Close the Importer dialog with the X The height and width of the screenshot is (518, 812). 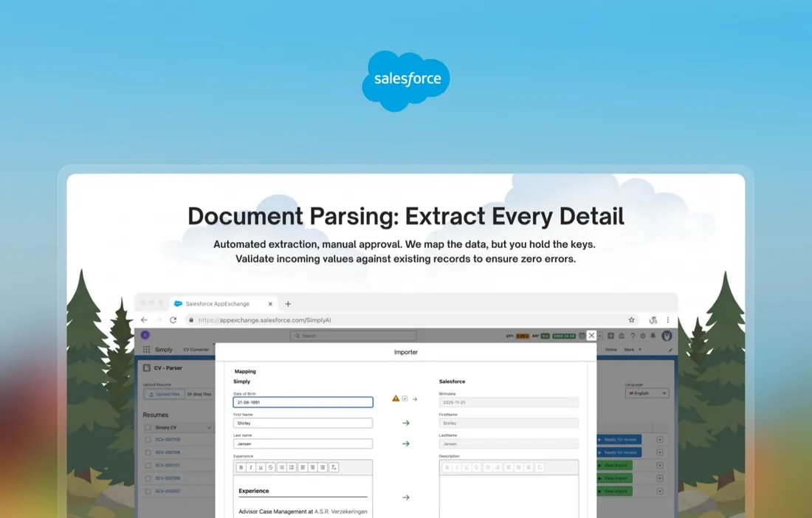591,335
